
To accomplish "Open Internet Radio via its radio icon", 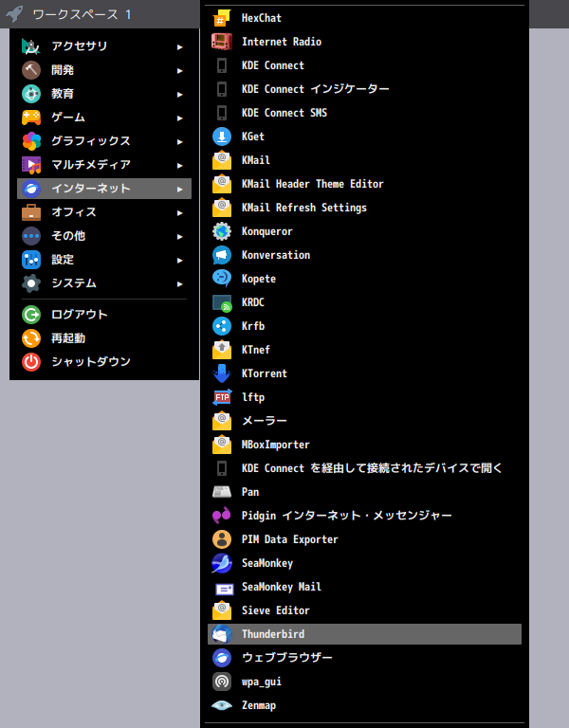I will (222, 42).
